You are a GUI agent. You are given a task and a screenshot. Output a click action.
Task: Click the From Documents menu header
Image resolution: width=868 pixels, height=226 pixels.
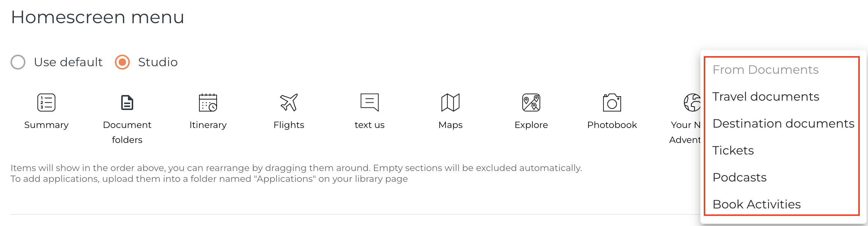coord(765,70)
